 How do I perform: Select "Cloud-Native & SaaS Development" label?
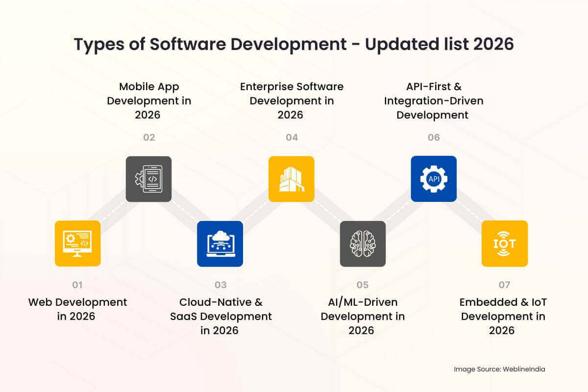point(220,316)
